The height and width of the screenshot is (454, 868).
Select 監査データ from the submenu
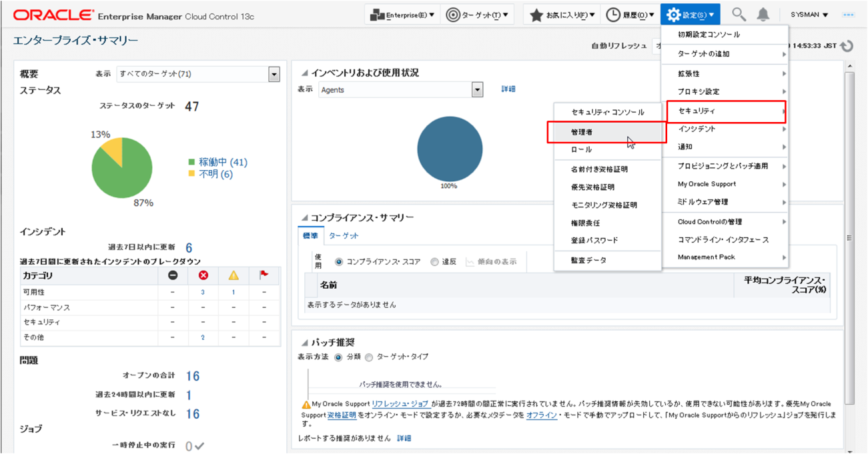608,261
